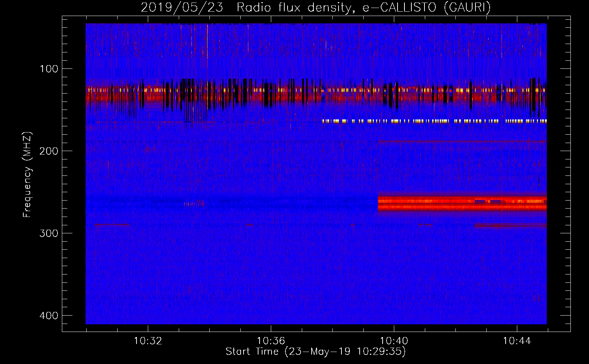This screenshot has height=364, width=589.
Task: Click the red interference band near 125 MHz
Action: click(x=316, y=94)
